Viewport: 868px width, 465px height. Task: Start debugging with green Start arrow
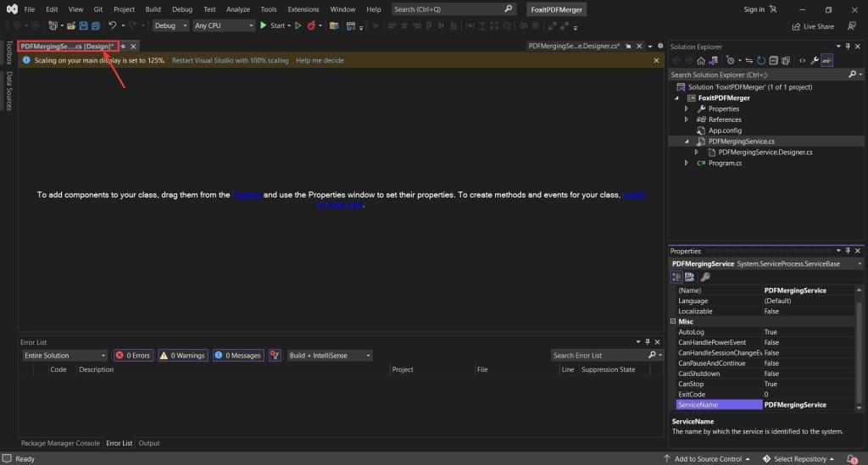point(264,25)
